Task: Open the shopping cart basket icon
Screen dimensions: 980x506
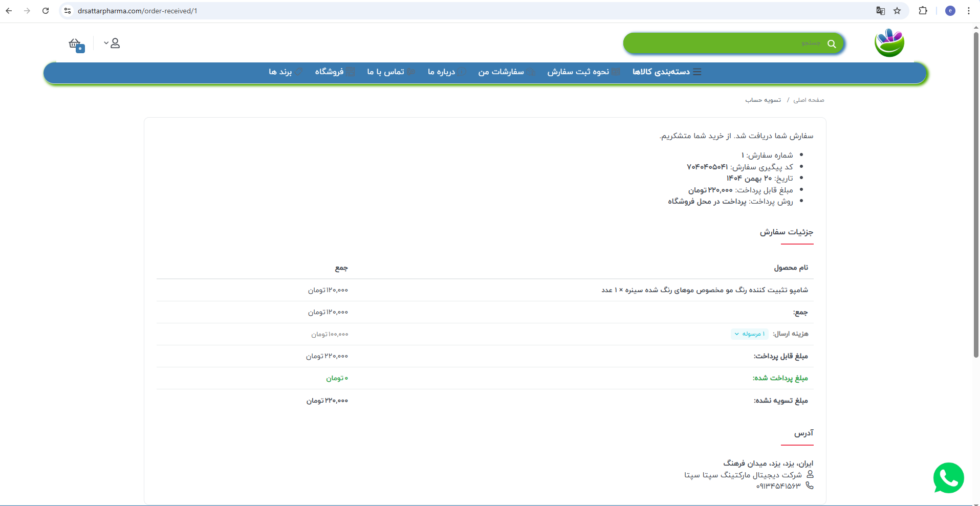Action: click(x=76, y=45)
